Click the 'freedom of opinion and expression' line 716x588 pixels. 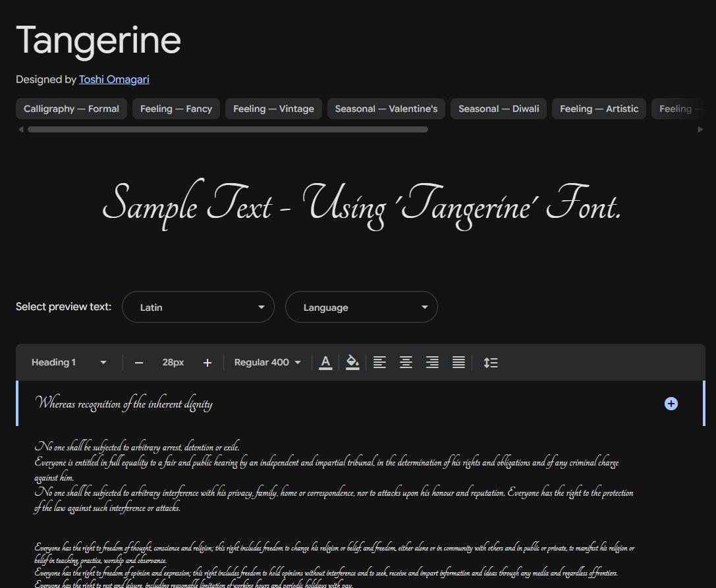click(326, 573)
